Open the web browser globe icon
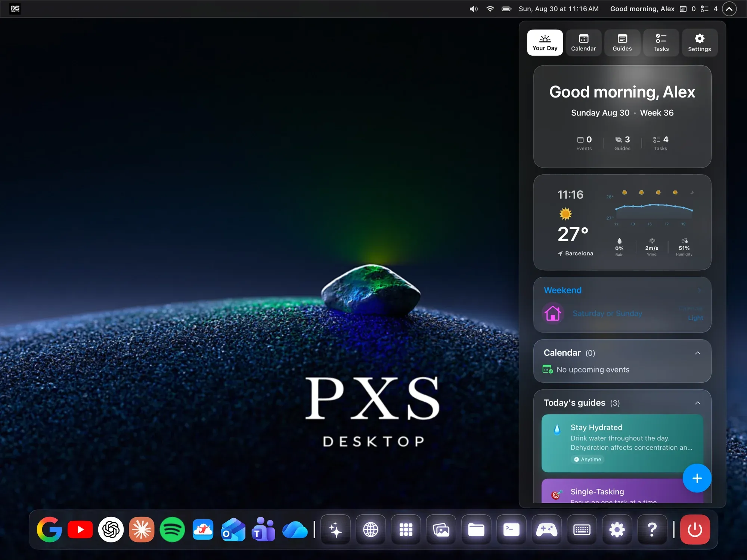Screen dimensions: 747x560 coord(371,529)
